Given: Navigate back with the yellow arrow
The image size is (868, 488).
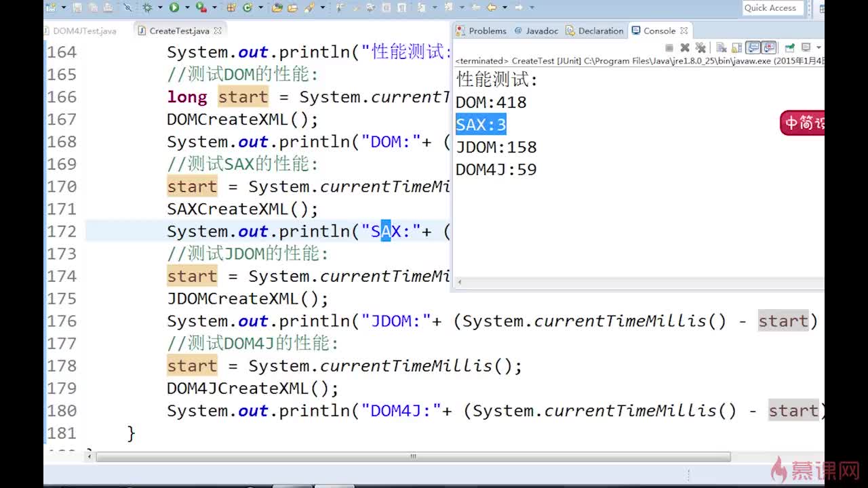Looking at the screenshot, I should pyautogui.click(x=491, y=8).
